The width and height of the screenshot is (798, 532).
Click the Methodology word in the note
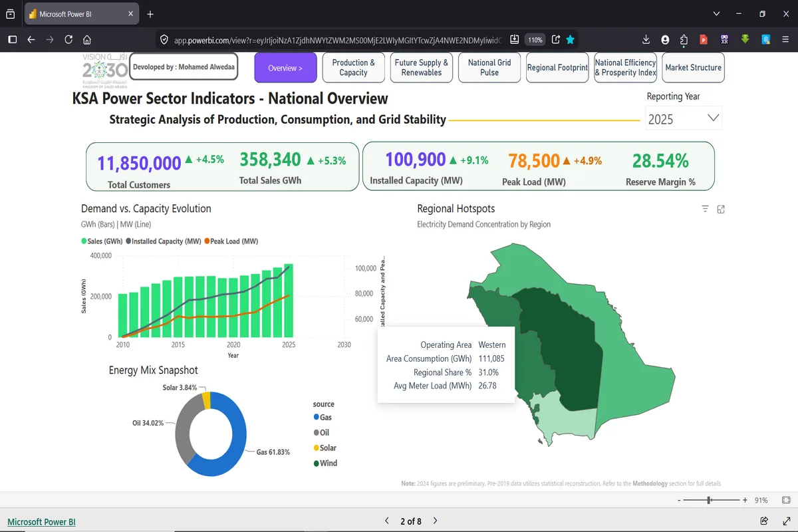[x=650, y=483]
